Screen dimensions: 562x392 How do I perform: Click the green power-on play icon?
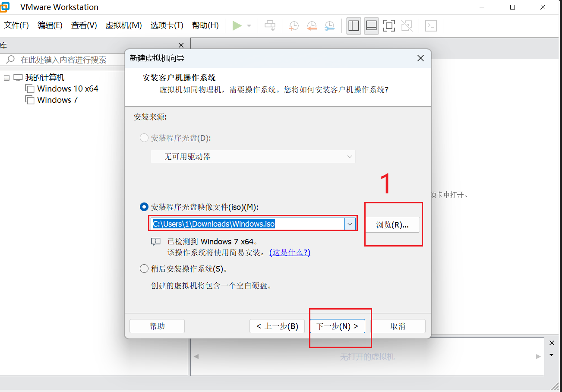tap(237, 25)
